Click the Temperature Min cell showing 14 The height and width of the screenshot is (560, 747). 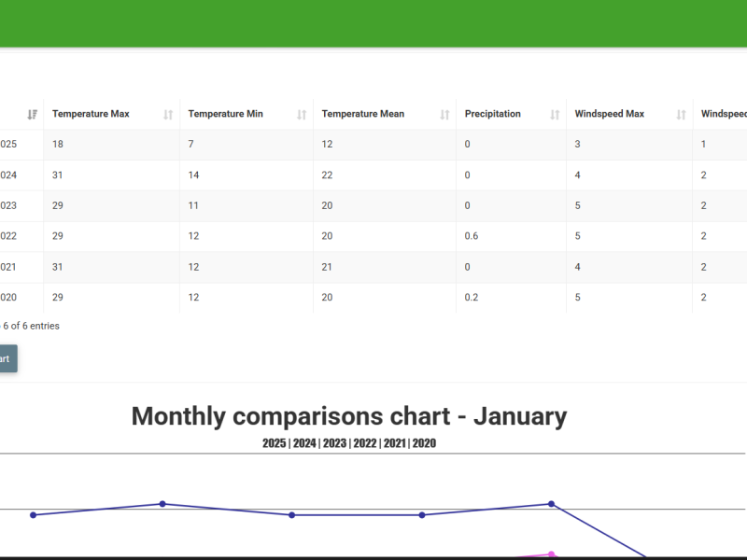194,175
